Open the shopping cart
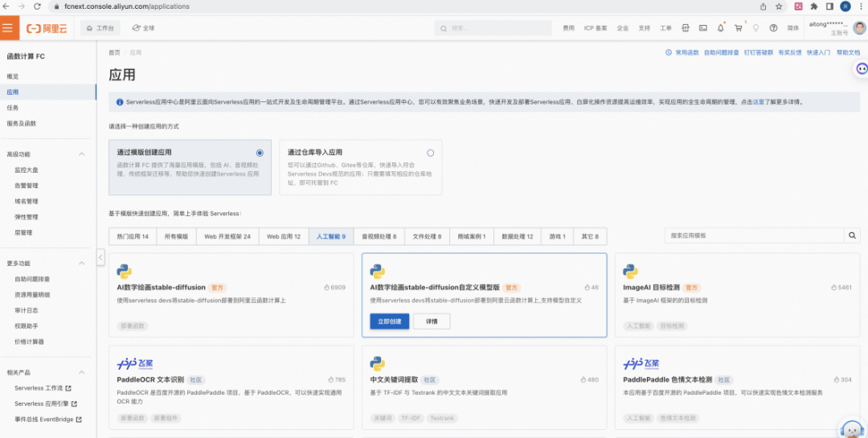The width and height of the screenshot is (868, 438). 739,28
